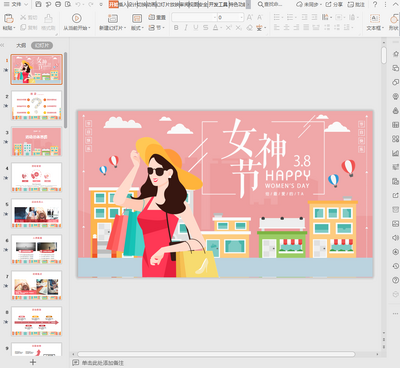Click the chart icon in right sidebar
Image resolution: width=400 pixels, height=368 pixels.
point(396,153)
